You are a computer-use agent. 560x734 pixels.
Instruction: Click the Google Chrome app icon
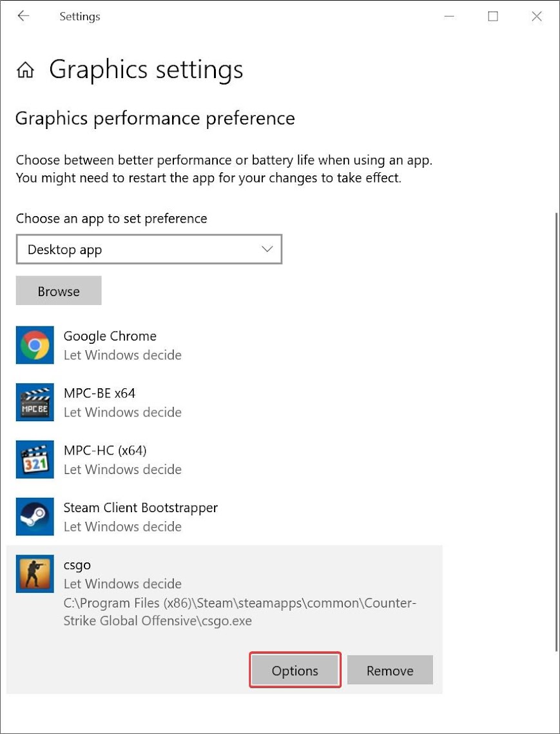(x=35, y=345)
